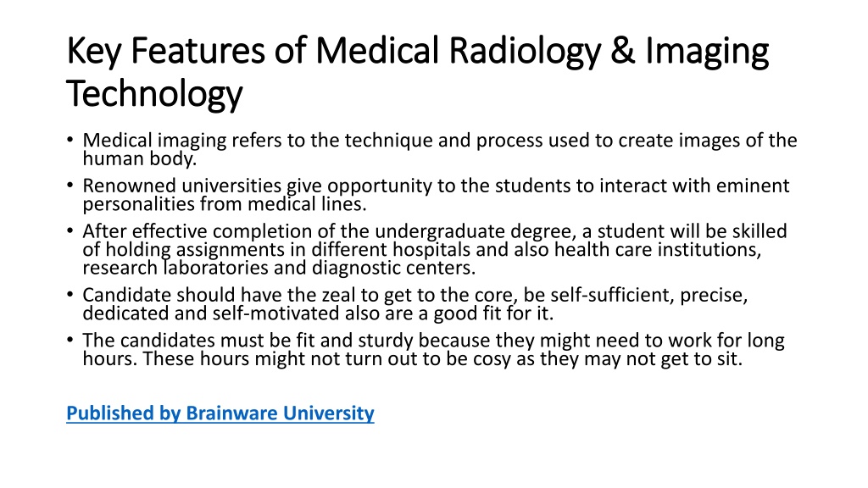Click the words human body

140,158
